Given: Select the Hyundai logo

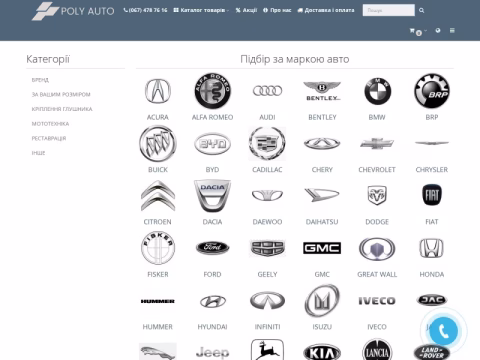Looking at the screenshot, I should coord(212,301).
